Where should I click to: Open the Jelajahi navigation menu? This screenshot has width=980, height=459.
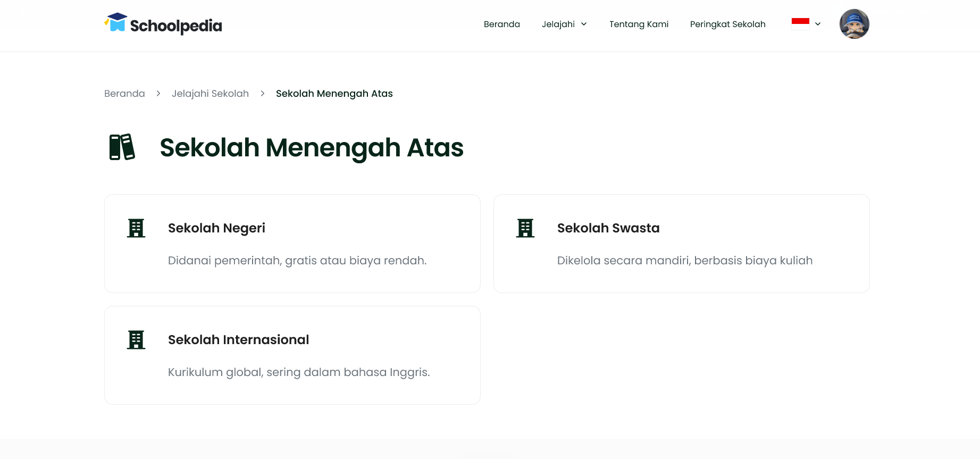pos(558,24)
